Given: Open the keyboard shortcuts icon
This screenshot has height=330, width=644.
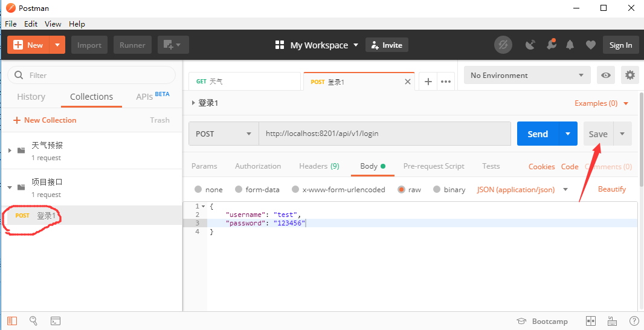Looking at the screenshot, I should [x=612, y=321].
